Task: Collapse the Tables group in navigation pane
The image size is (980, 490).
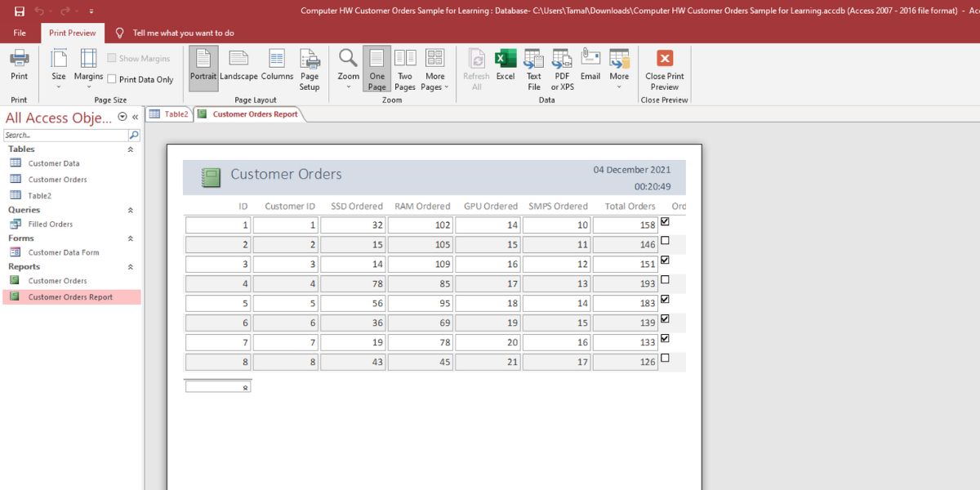Action: click(131, 149)
